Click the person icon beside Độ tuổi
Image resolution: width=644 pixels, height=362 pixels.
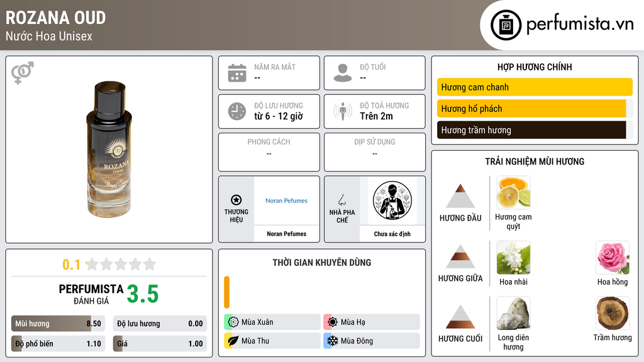(x=343, y=73)
